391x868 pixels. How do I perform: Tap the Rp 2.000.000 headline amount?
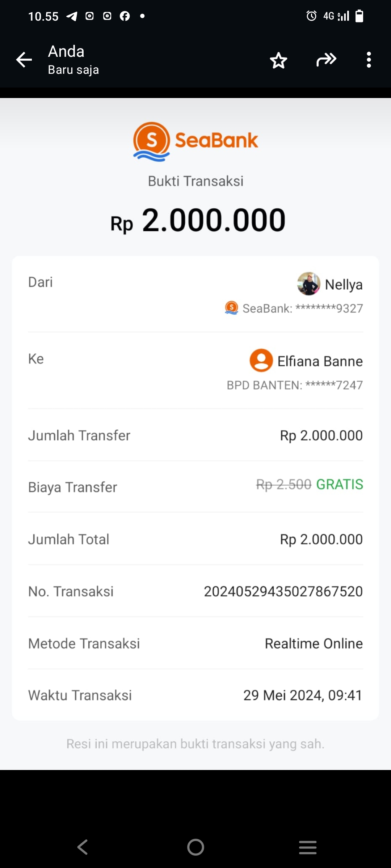coord(198,221)
